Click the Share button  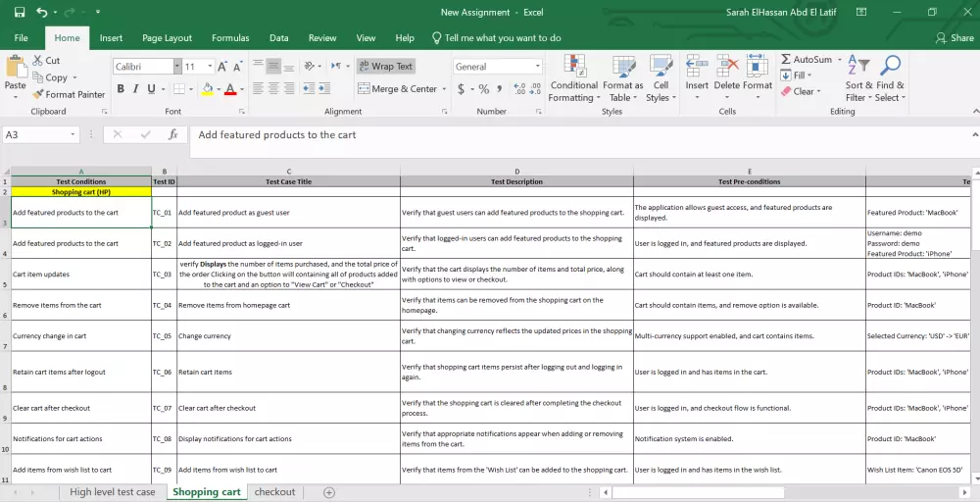(x=955, y=38)
